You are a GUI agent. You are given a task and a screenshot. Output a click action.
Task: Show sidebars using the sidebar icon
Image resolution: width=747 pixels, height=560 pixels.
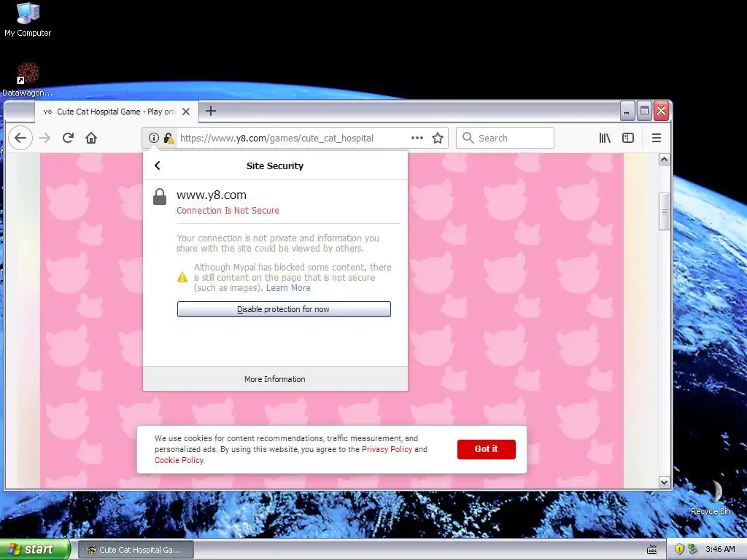[x=628, y=138]
